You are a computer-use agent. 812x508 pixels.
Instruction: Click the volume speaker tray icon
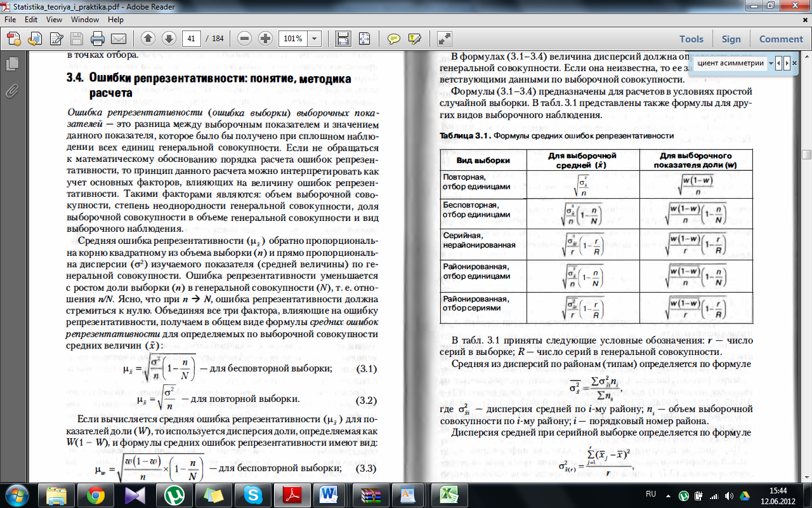pyautogui.click(x=729, y=495)
